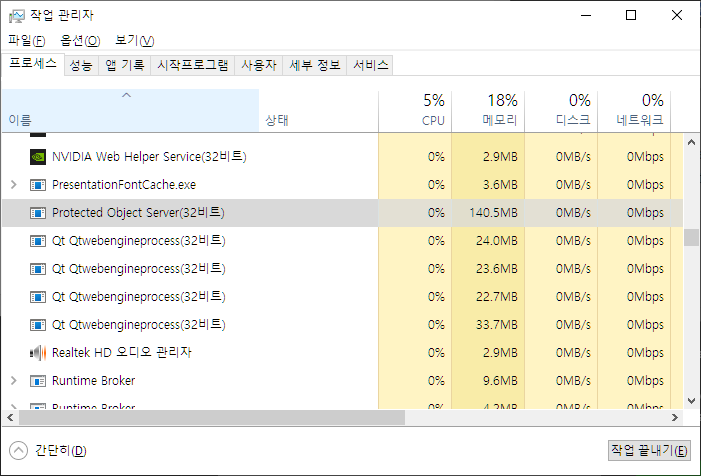Sort by the 디스크 column header

(x=561, y=110)
